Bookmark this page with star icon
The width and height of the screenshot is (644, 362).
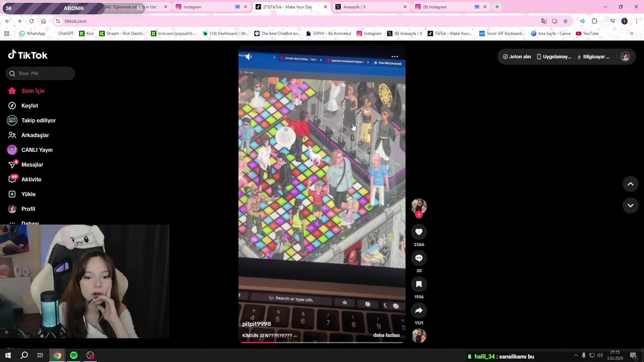[x=566, y=21]
